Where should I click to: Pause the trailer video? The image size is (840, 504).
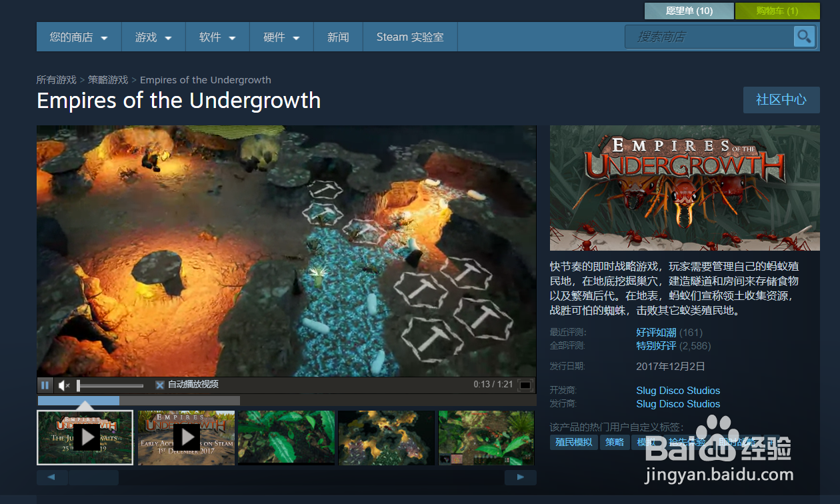coord(45,385)
